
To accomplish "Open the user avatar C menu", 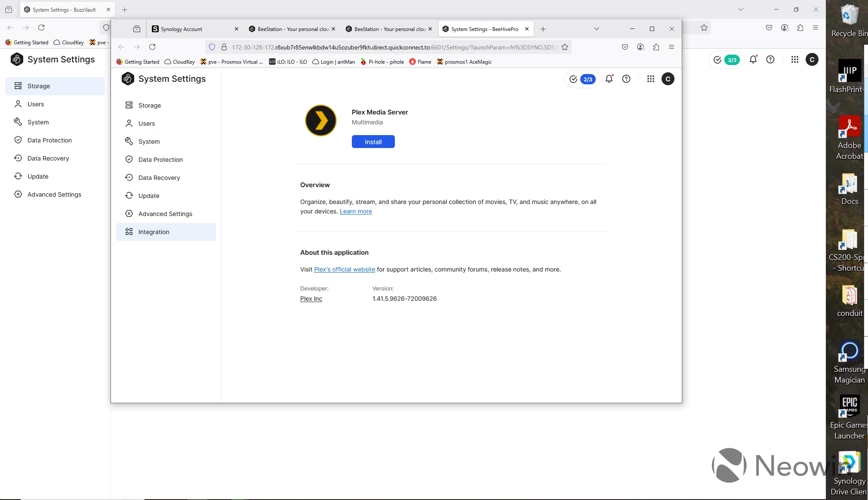I will click(x=668, y=79).
